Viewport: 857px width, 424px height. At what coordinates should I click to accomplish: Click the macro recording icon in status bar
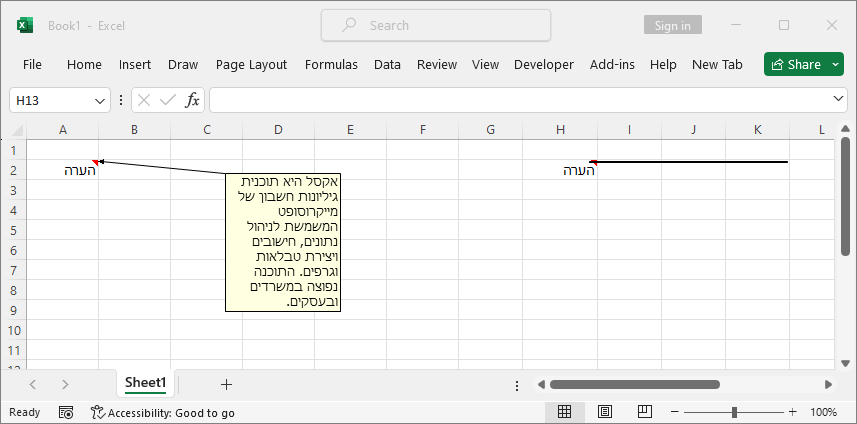tap(66, 412)
